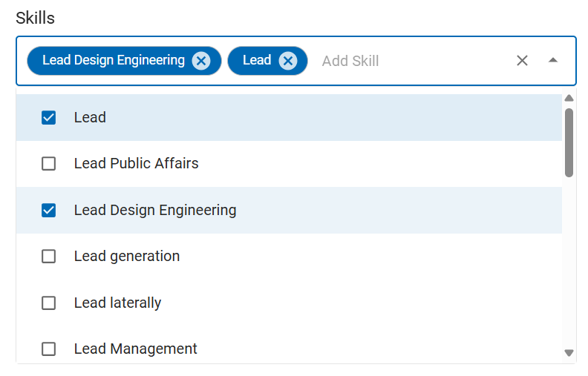Image resolution: width=588 pixels, height=376 pixels.
Task: Select the Lead generation option text
Action: (127, 257)
